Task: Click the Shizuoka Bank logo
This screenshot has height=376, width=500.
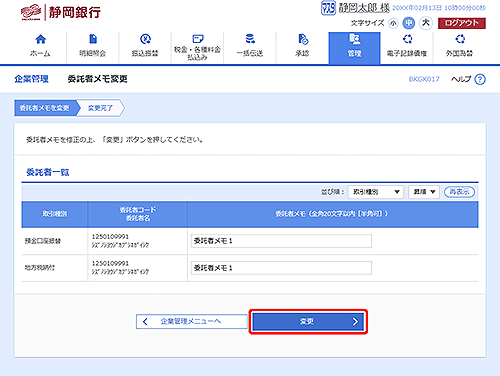Action: click(x=60, y=12)
